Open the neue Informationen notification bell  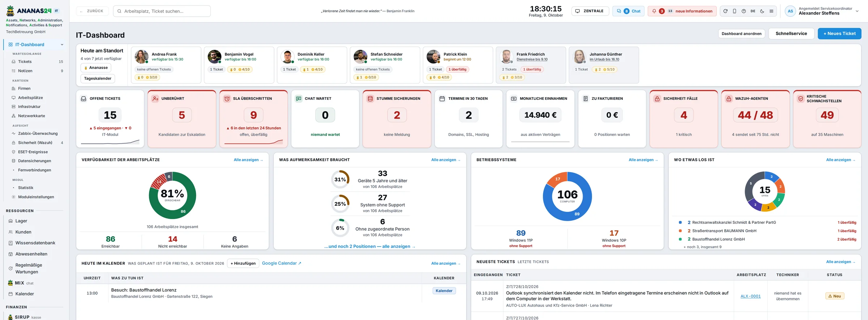click(x=682, y=11)
